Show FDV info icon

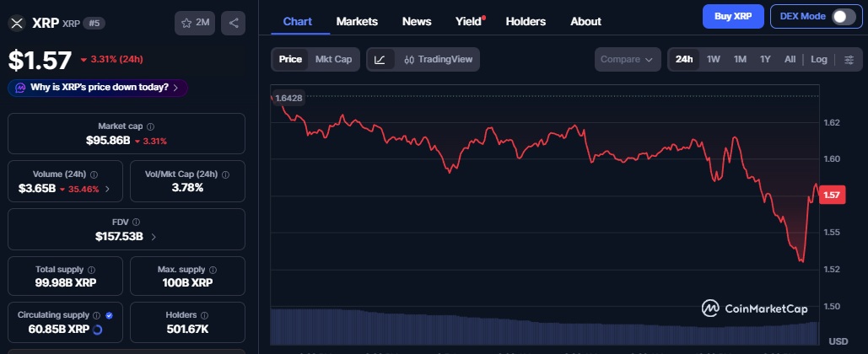[x=136, y=223]
